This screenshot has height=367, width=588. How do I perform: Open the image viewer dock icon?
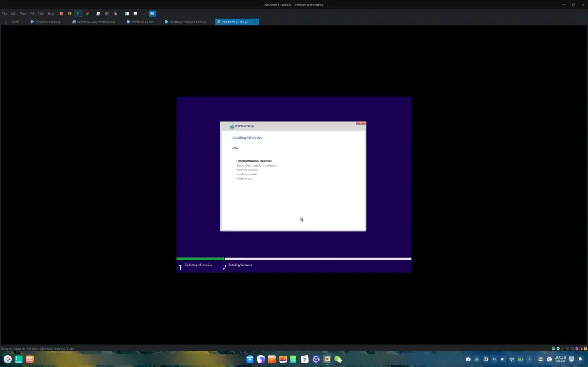(x=283, y=359)
